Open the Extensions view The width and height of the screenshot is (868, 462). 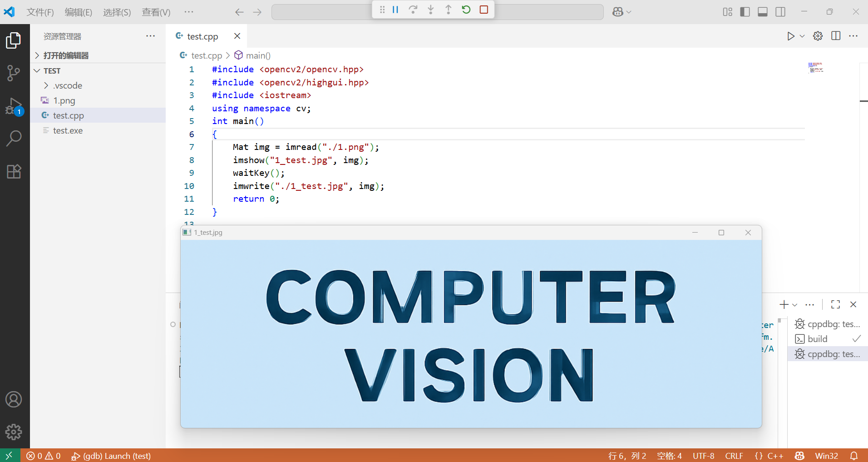[14, 172]
